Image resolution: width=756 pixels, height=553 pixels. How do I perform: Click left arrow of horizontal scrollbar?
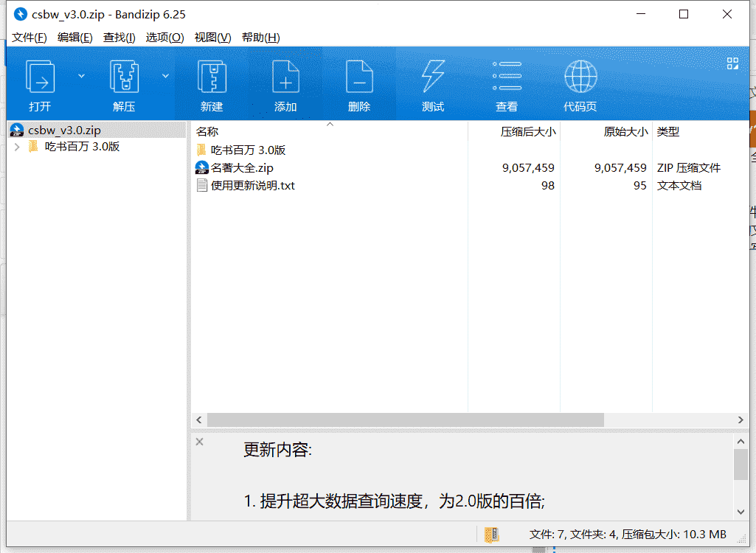click(199, 420)
